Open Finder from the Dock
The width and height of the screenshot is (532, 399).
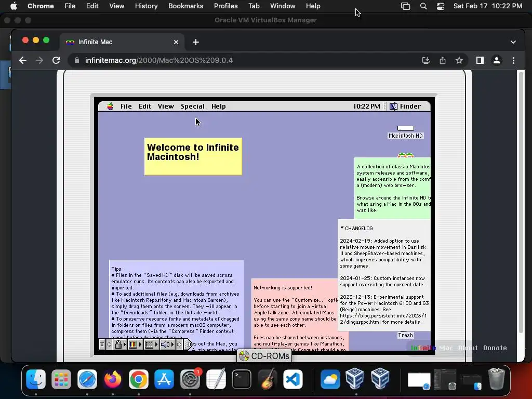pyautogui.click(x=36, y=379)
